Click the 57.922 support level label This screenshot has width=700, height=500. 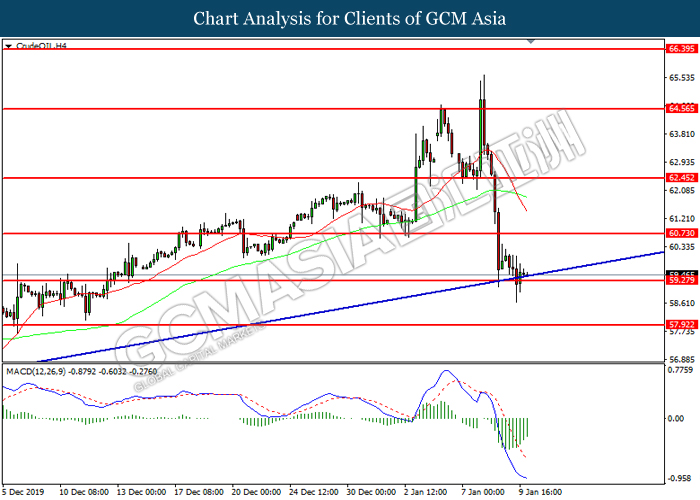point(681,325)
